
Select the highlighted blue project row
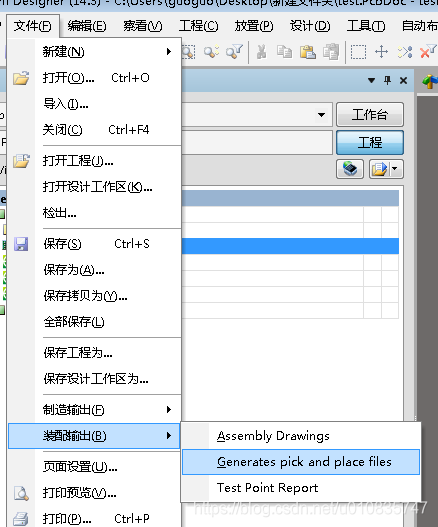290,246
